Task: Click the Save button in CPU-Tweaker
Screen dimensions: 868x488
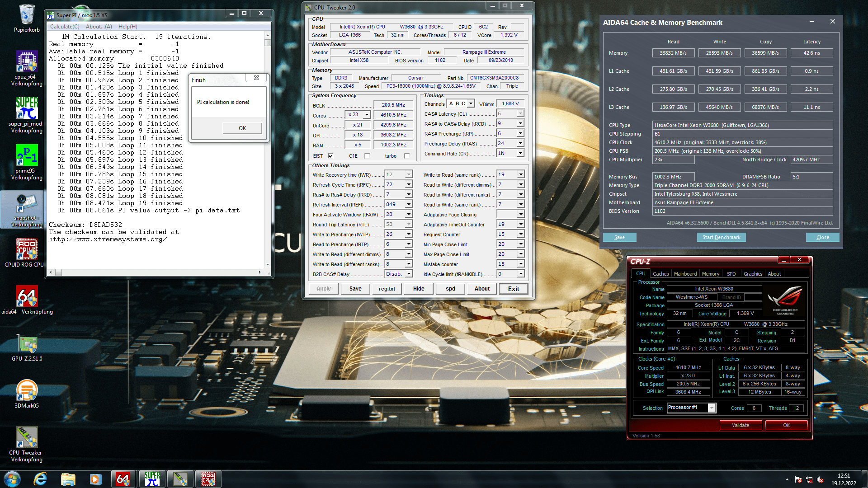Action: click(355, 289)
